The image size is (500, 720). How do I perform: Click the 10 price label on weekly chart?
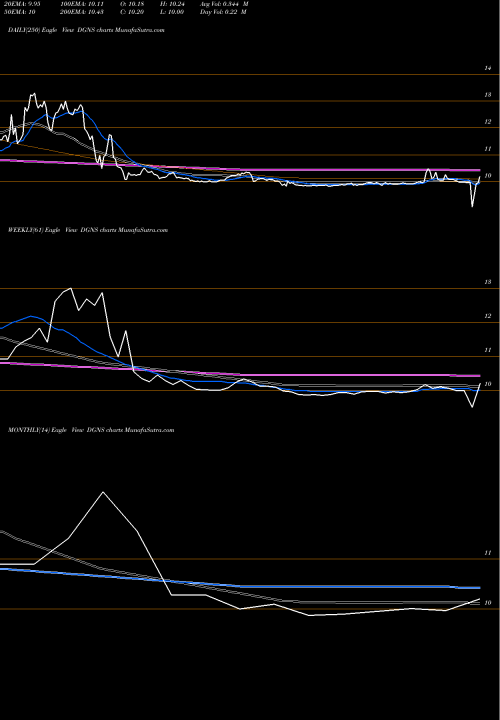click(x=488, y=384)
